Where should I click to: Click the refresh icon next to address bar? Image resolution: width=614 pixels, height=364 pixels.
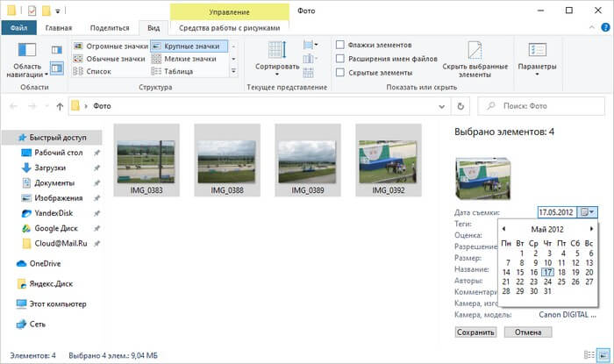[460, 106]
